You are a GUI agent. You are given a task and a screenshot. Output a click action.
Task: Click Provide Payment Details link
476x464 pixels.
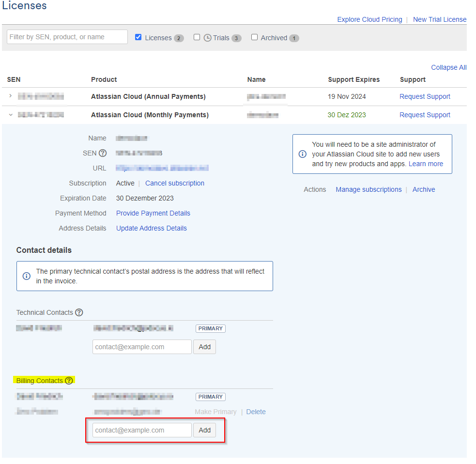click(x=153, y=213)
